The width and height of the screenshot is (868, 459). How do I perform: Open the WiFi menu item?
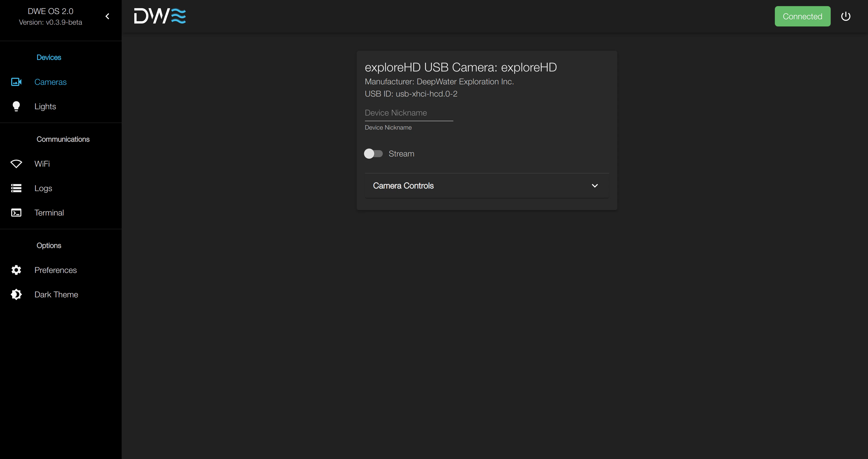coord(42,164)
